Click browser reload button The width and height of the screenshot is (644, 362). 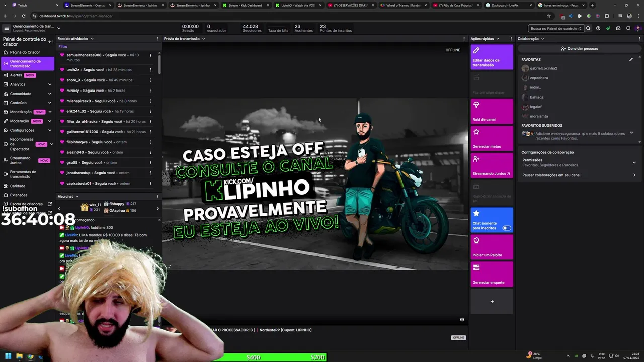pos(24,16)
